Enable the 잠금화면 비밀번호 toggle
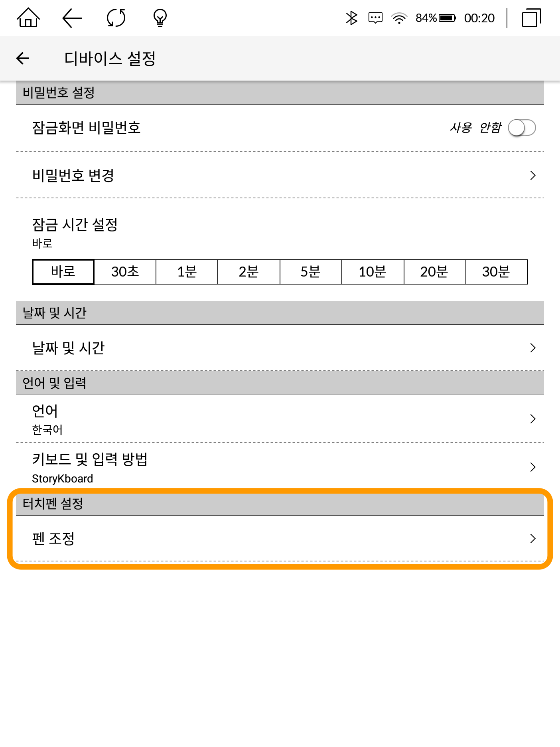This screenshot has height=747, width=560. click(523, 128)
